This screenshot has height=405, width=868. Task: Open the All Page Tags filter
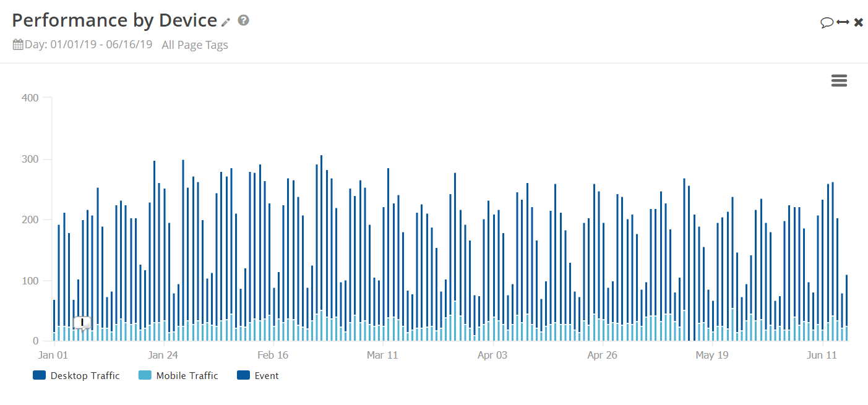coord(195,45)
